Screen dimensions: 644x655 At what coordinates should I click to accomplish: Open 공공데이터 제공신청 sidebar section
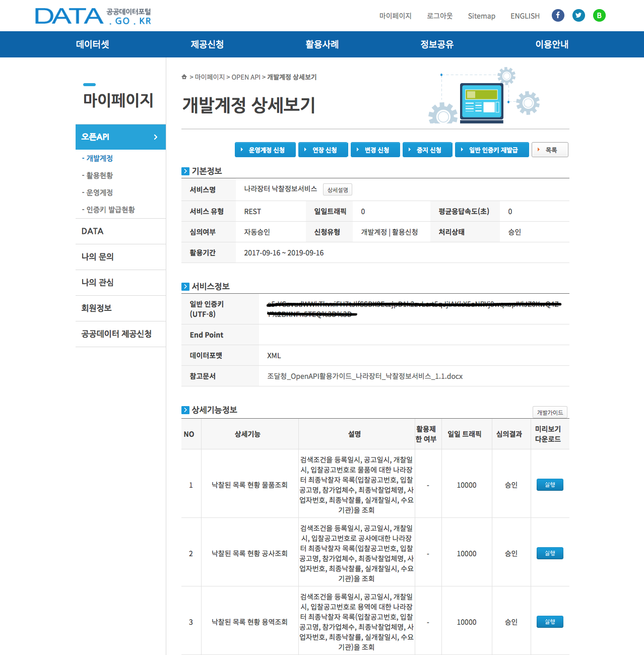pyautogui.click(x=120, y=334)
